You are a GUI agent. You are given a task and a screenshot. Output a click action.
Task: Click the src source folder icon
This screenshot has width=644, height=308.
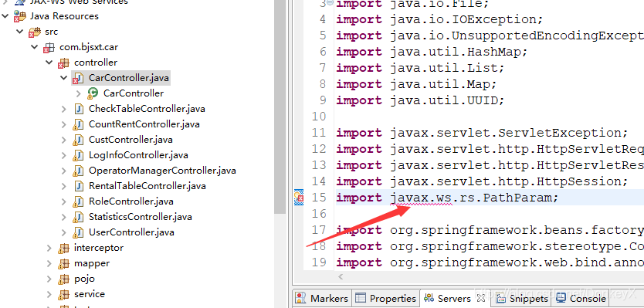click(x=34, y=32)
